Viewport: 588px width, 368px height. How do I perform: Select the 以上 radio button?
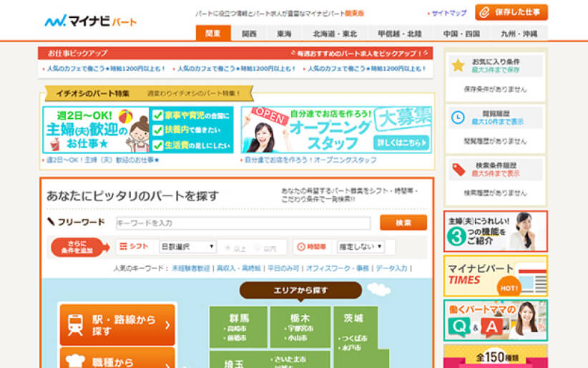pos(227,248)
